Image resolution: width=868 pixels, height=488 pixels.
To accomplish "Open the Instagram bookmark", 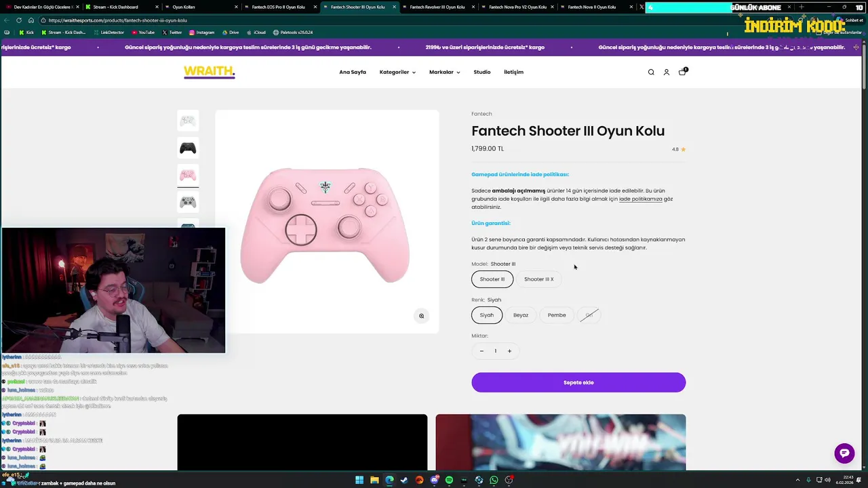I will click(201, 33).
